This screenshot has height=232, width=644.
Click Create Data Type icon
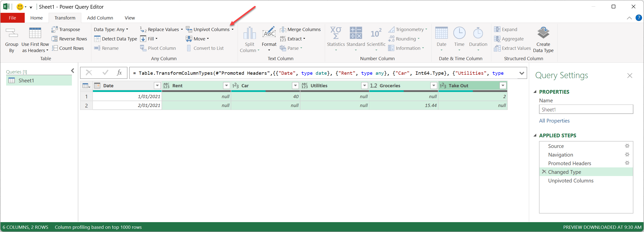(x=543, y=33)
